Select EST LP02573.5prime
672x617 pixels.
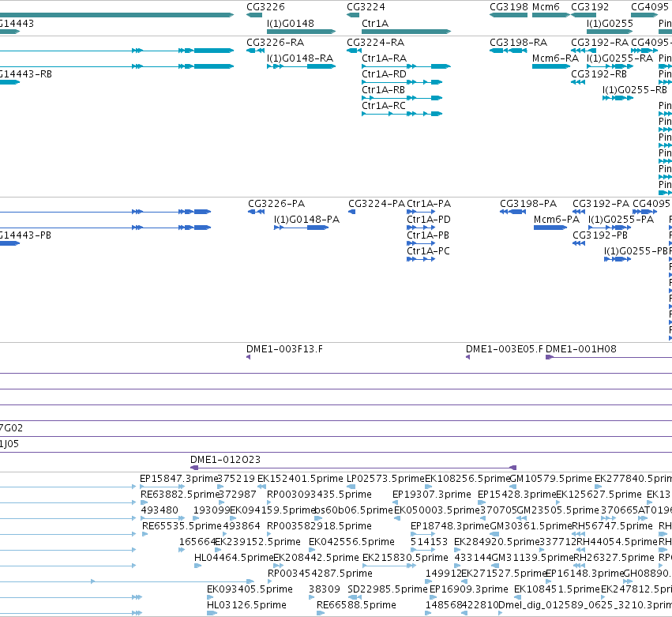[x=385, y=479]
